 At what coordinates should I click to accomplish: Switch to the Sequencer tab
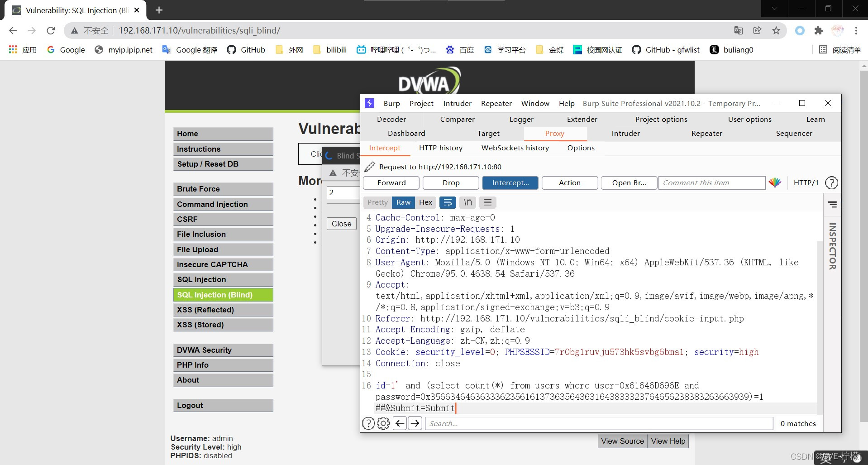(794, 133)
